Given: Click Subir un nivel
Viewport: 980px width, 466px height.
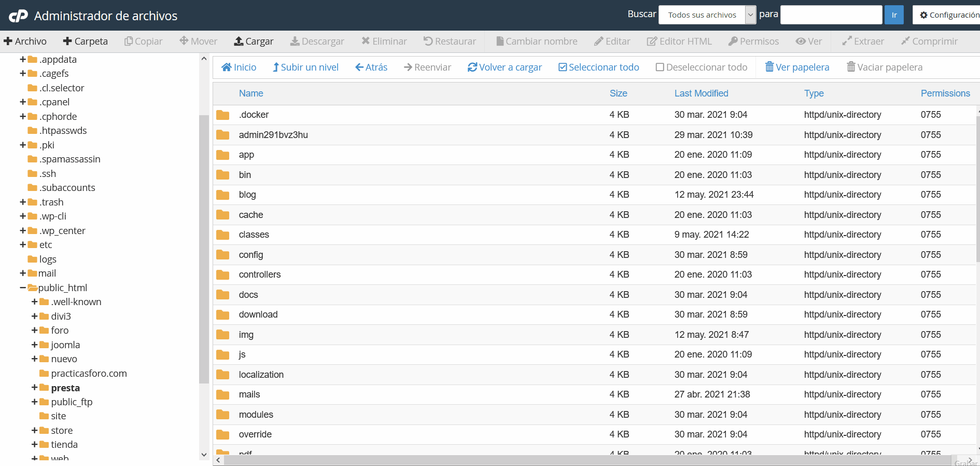Looking at the screenshot, I should 305,67.
